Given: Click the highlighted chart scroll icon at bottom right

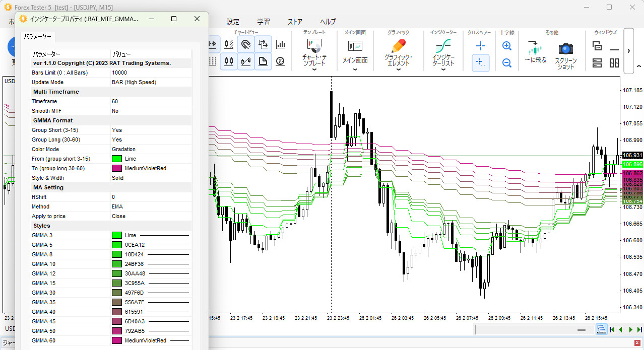Looking at the screenshot, I should [x=601, y=329].
